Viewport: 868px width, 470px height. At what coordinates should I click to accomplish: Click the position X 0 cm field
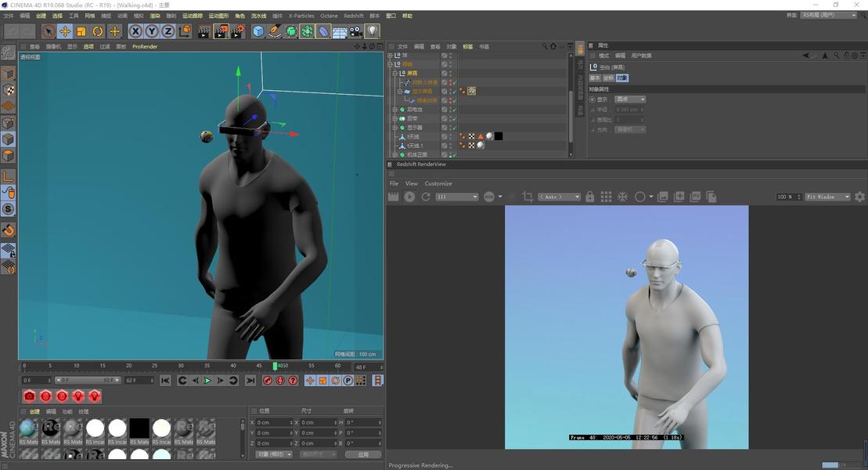(x=275, y=422)
